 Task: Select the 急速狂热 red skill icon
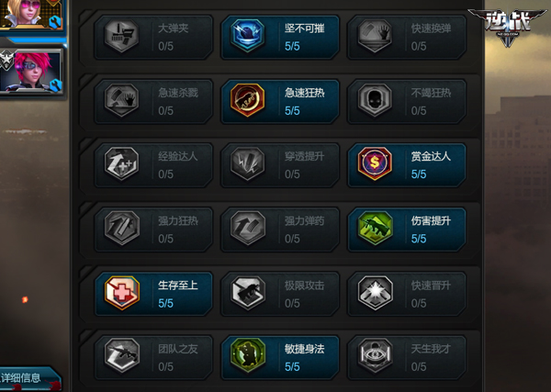pos(248,100)
